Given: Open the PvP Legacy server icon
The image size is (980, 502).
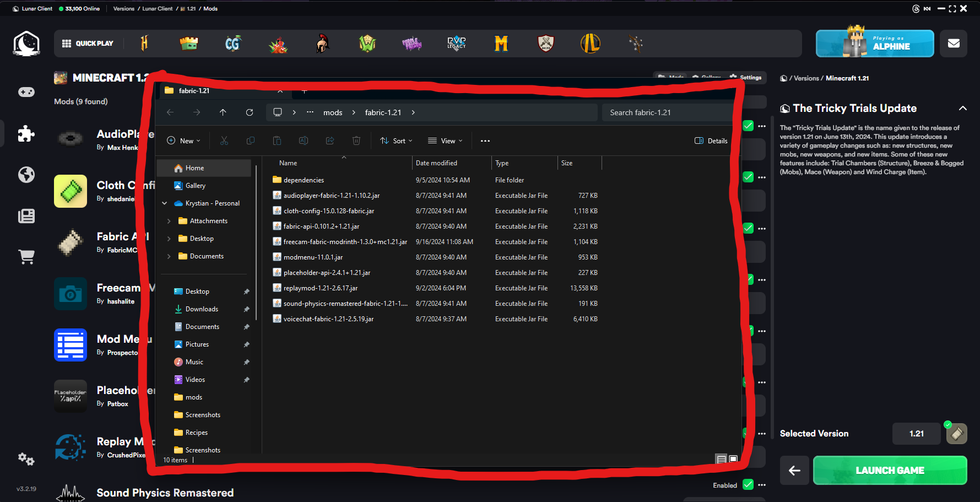Looking at the screenshot, I should pyautogui.click(x=457, y=43).
